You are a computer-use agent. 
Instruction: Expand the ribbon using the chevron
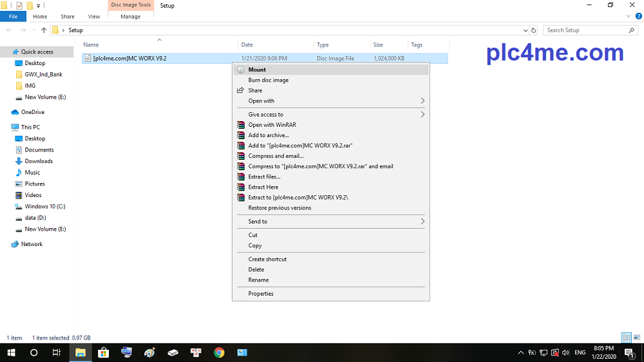point(628,17)
